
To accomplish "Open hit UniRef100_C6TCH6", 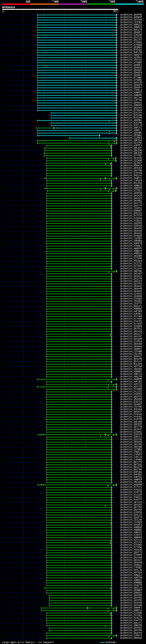I will click(x=131, y=20).
